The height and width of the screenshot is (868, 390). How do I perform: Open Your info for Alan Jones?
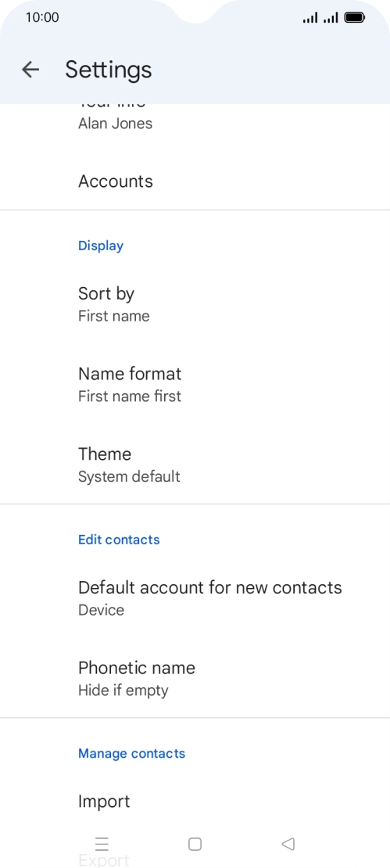[x=195, y=117]
